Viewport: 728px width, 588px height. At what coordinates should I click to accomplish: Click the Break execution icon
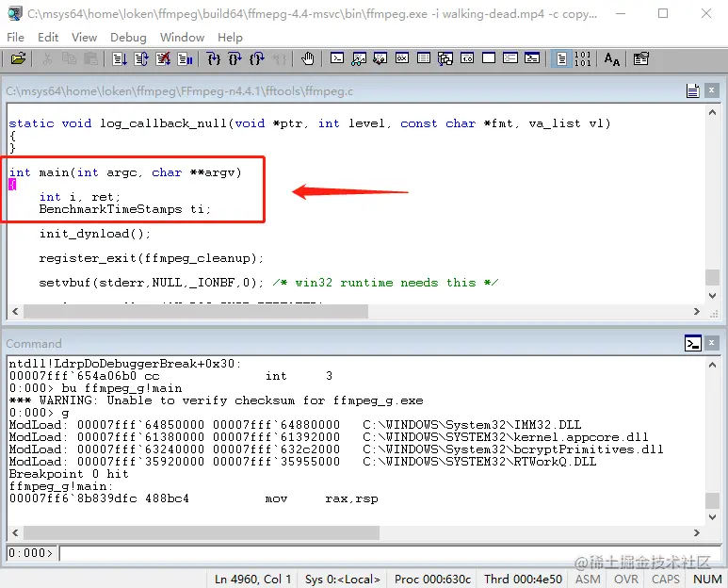(x=186, y=59)
